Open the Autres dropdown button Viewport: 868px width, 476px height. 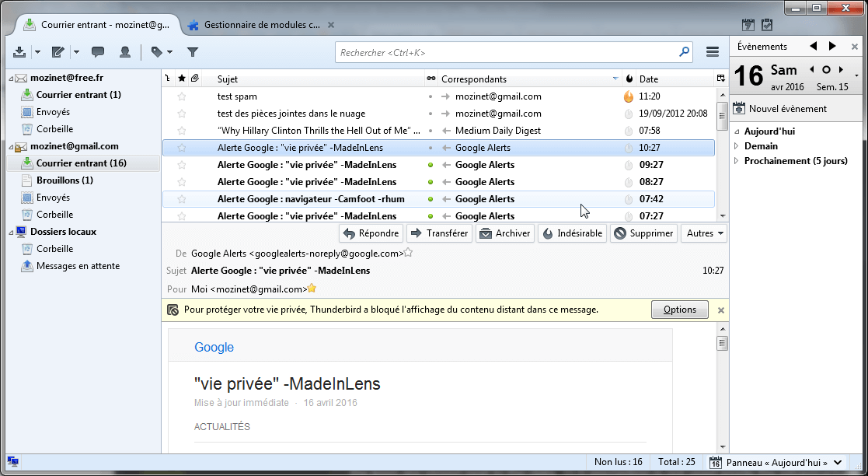coord(704,233)
